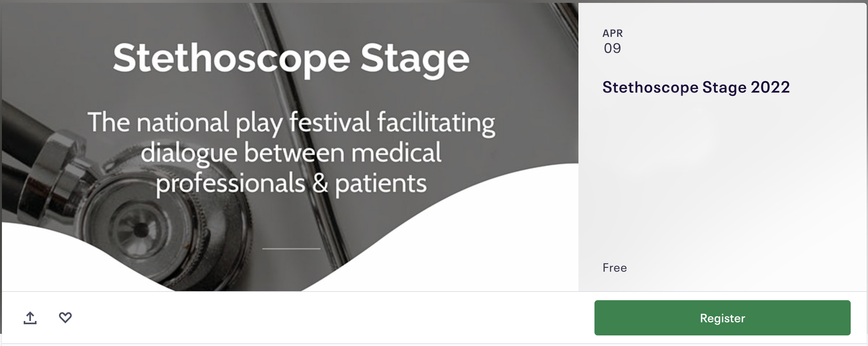
Task: Click the large Stethoscope Stage banner heading
Action: click(291, 59)
